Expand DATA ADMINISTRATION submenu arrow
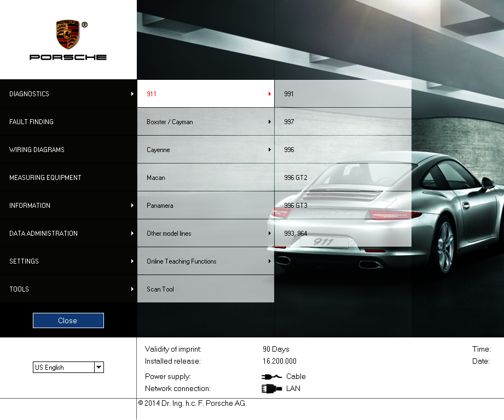504x420 pixels. pos(132,234)
